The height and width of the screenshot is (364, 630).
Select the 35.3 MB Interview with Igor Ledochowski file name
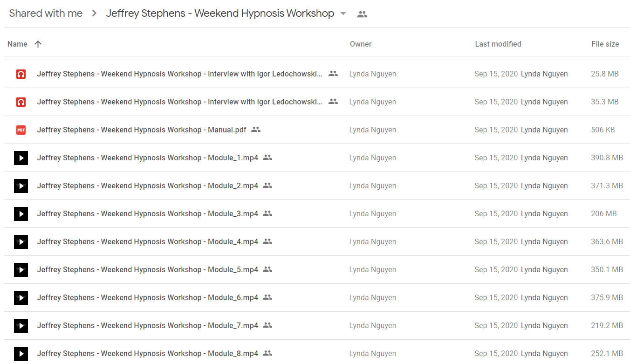click(x=180, y=102)
